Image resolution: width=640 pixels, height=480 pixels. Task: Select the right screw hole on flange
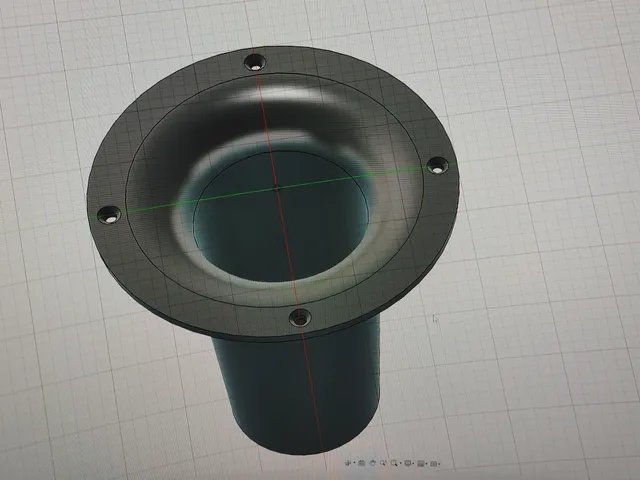[x=437, y=166]
